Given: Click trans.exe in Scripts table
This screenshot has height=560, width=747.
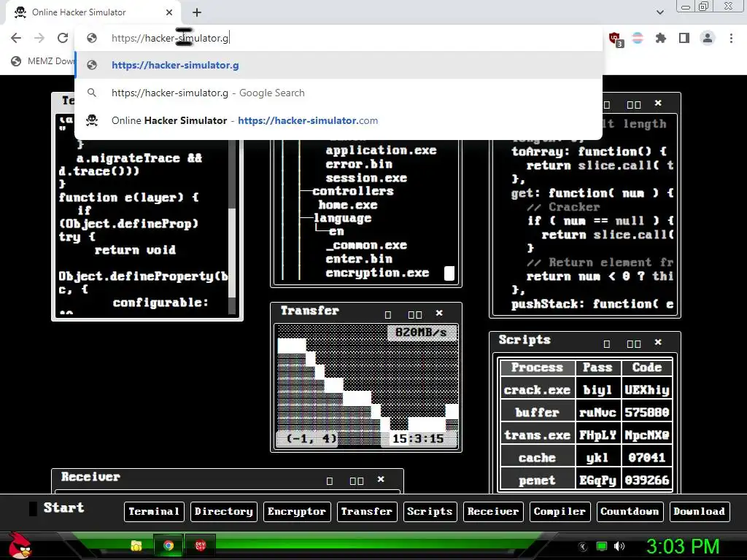Looking at the screenshot, I should tap(537, 435).
